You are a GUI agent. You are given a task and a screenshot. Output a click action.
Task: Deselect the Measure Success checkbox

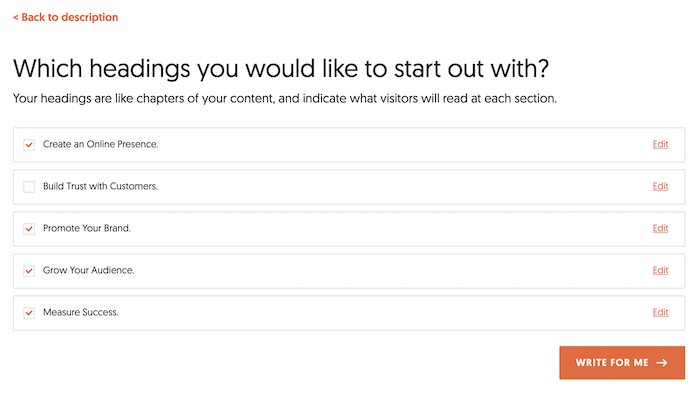[x=29, y=312]
